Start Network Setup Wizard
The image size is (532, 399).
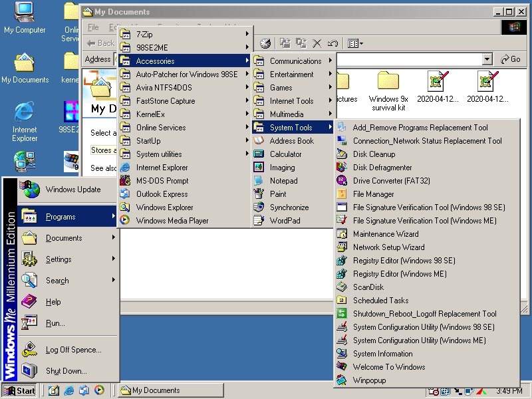pyautogui.click(x=427, y=247)
